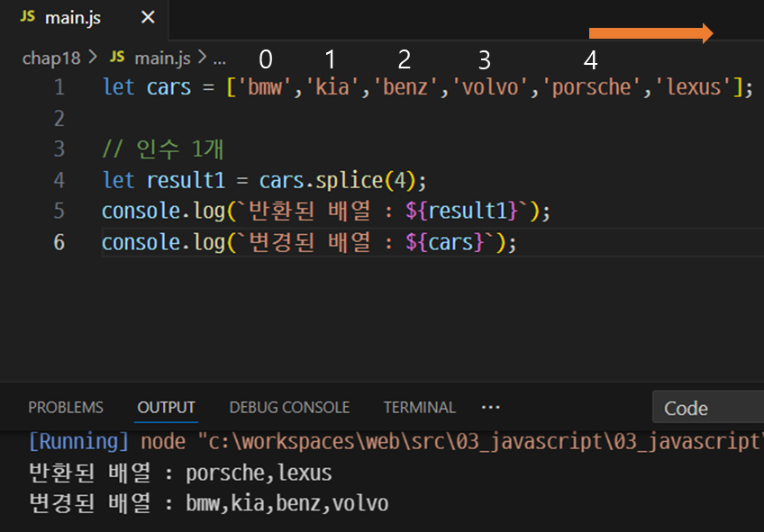Click 'splice' method call on line 4
Image resolution: width=764 pixels, height=532 pixels.
coord(349,181)
